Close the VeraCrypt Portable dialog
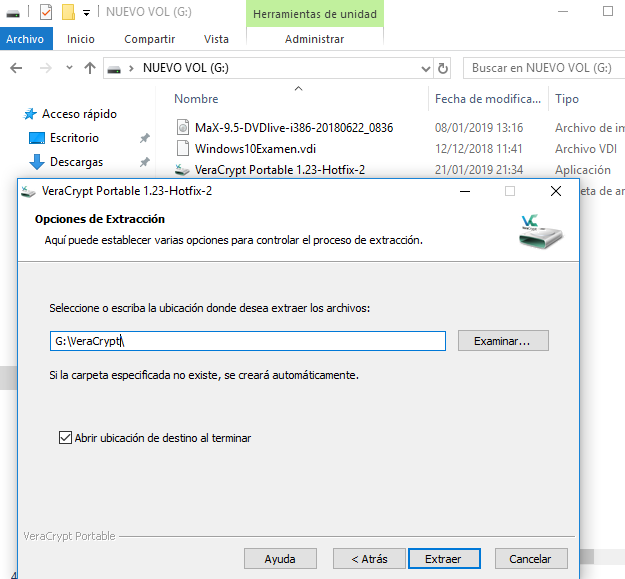 (556, 191)
